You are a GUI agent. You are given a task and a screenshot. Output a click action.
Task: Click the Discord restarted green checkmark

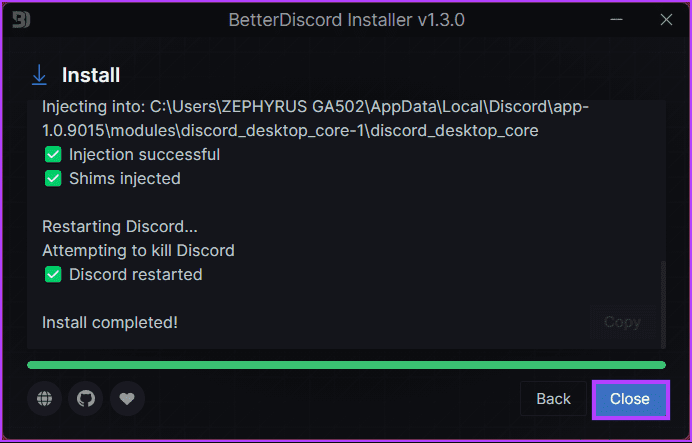(53, 275)
